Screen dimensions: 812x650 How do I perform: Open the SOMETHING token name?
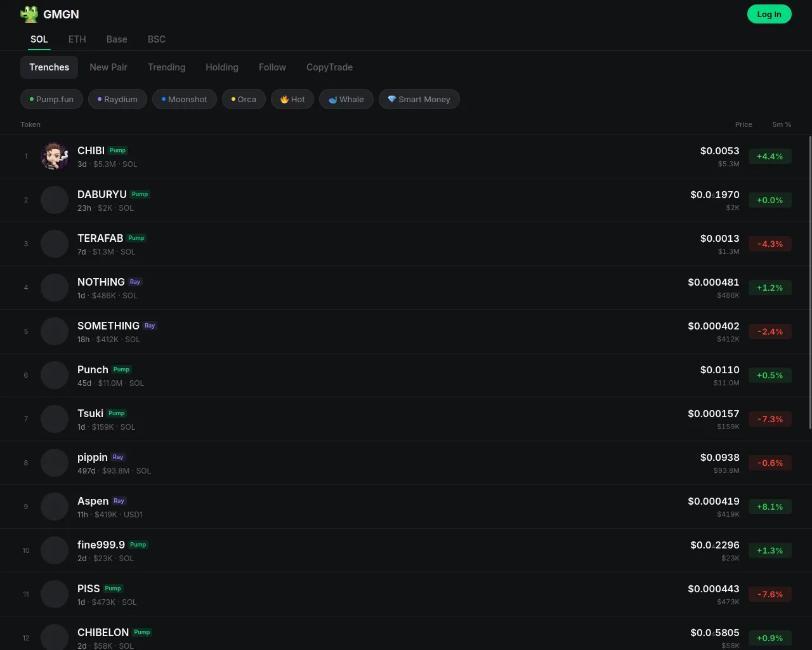(x=108, y=326)
